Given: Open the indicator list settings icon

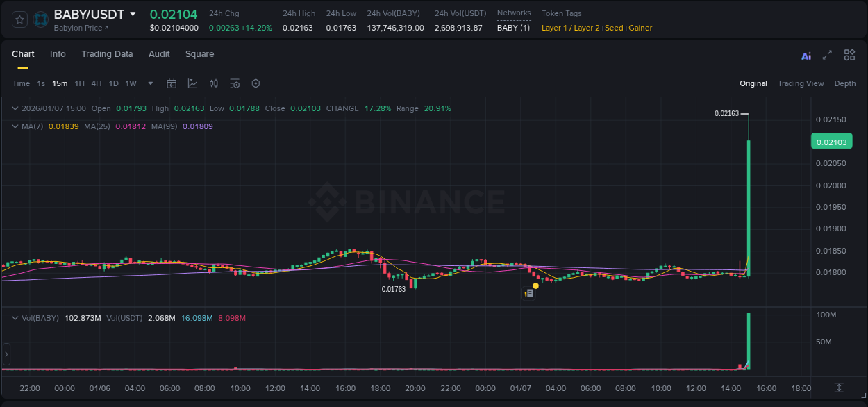Looking at the screenshot, I should 235,83.
